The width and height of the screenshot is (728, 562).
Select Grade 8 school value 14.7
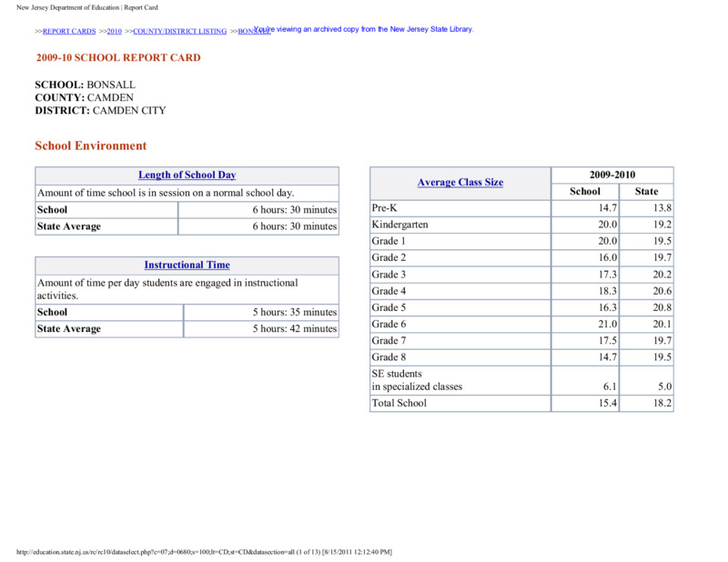click(608, 357)
